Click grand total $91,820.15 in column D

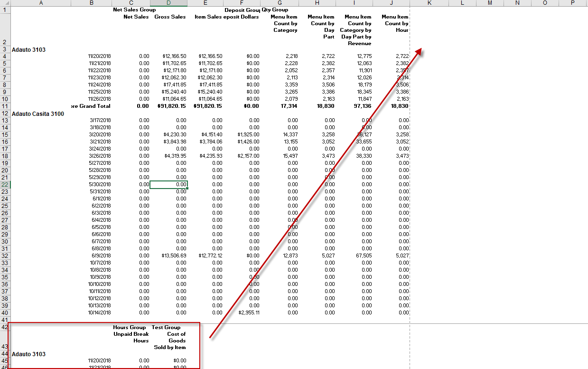pos(172,106)
